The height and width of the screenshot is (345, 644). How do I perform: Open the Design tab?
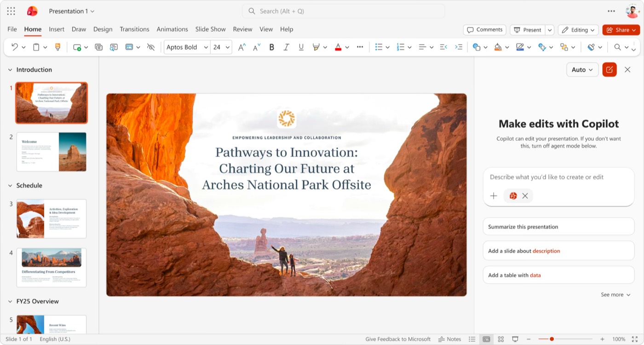coord(103,29)
